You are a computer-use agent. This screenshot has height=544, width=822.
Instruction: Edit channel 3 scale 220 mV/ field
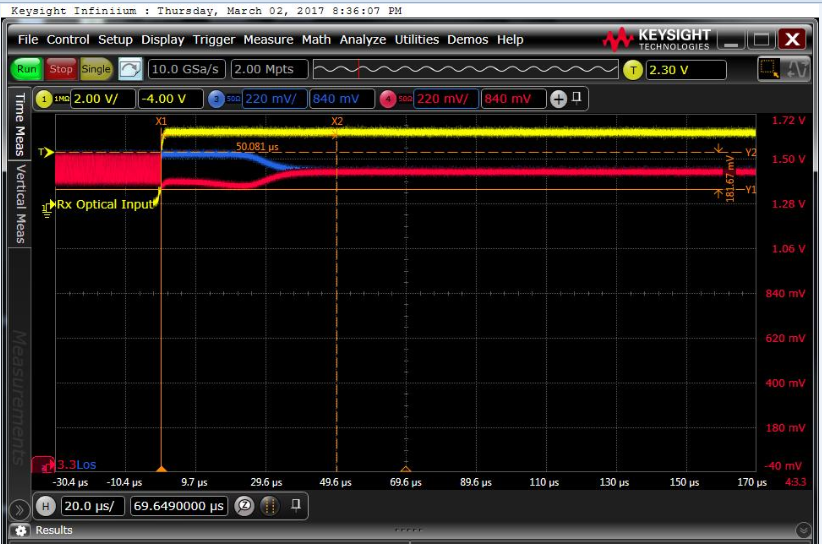pyautogui.click(x=274, y=99)
